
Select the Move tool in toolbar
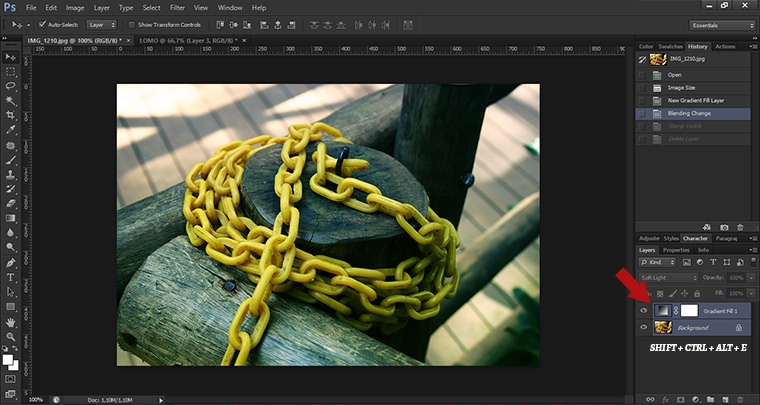pyautogui.click(x=10, y=57)
